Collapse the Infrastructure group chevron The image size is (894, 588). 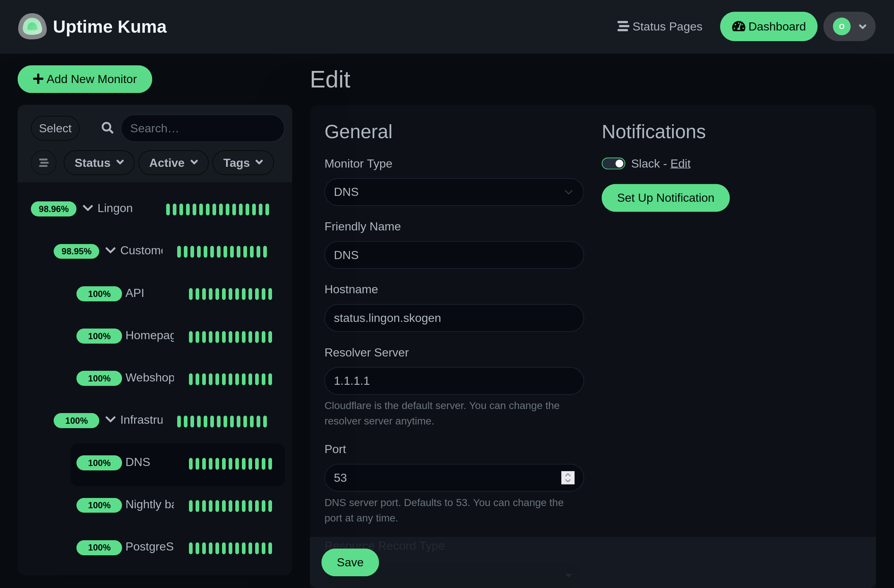click(x=110, y=419)
